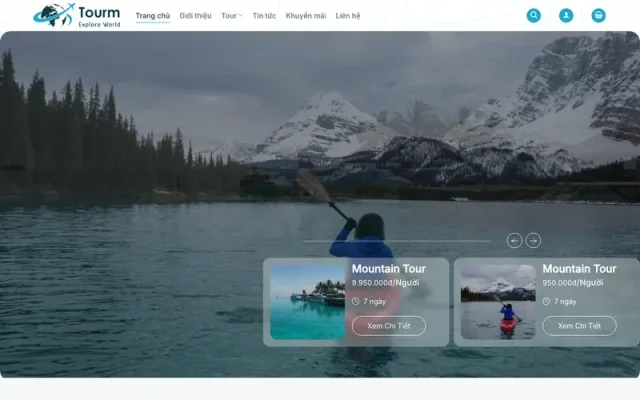Click Xem Chi Tiết on second card
This screenshot has height=400, width=640.
coord(579,326)
